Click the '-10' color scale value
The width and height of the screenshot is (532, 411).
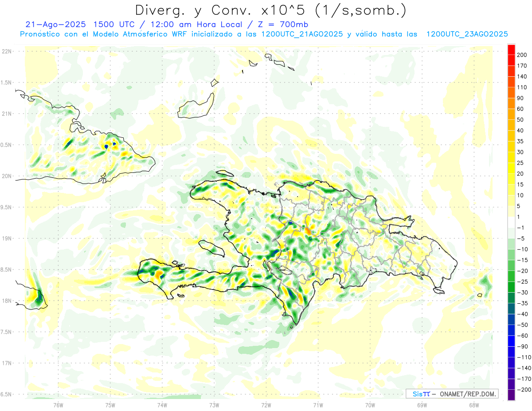click(x=522, y=249)
